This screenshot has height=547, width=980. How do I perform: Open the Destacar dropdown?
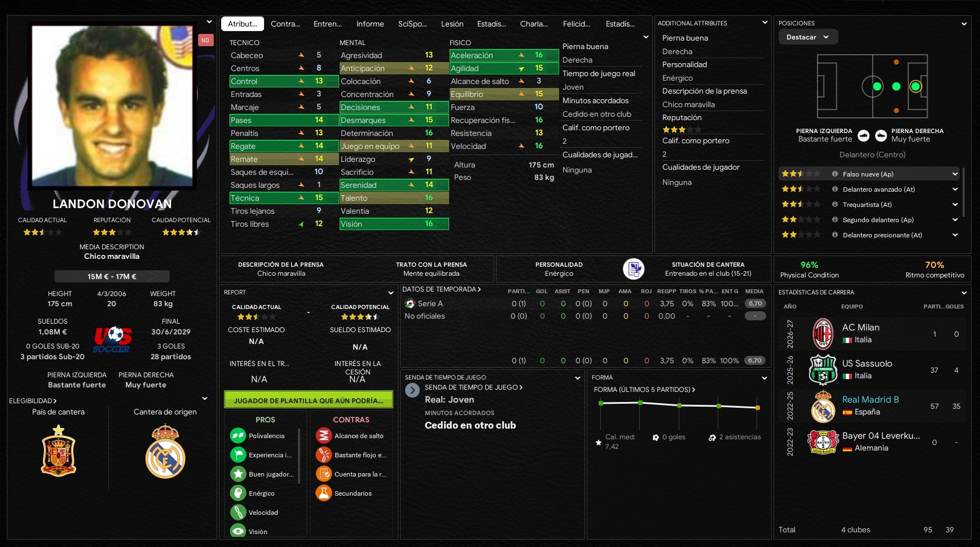(x=808, y=37)
